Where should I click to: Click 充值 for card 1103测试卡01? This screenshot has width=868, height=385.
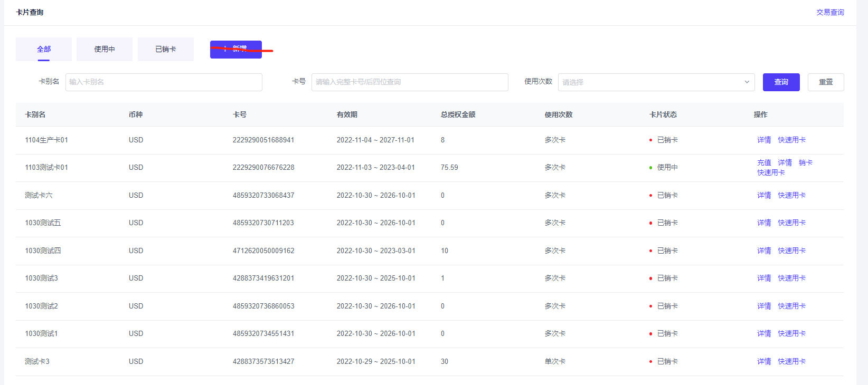point(764,162)
